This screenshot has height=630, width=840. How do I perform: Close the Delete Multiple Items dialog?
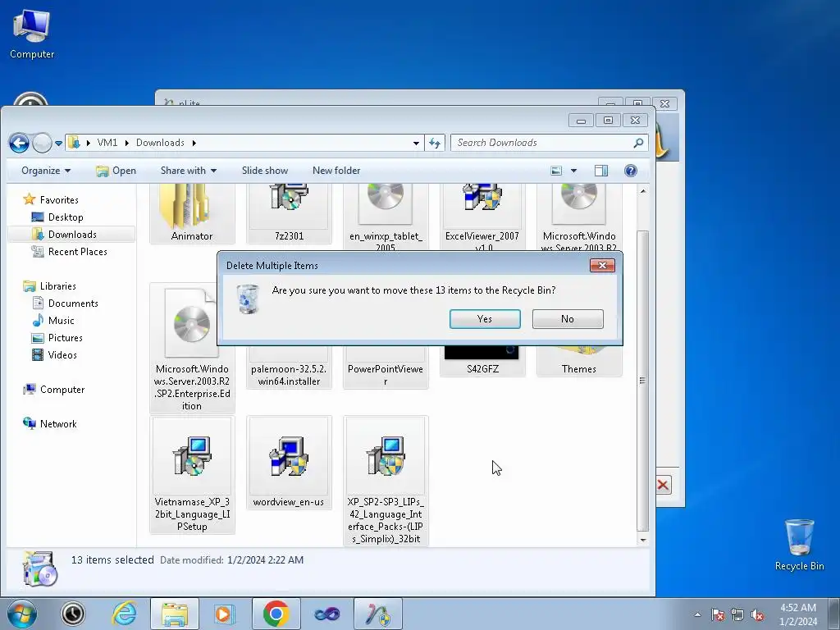pyautogui.click(x=602, y=265)
